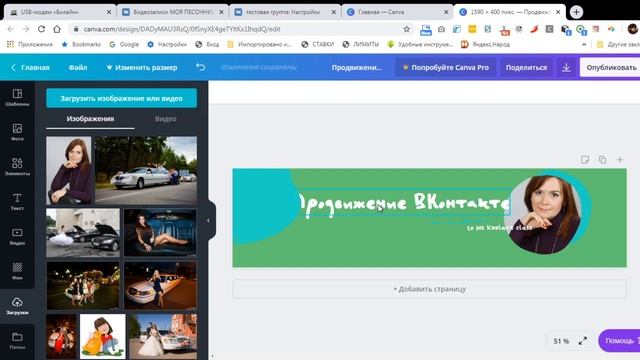This screenshot has width=640, height=360.
Task: Open a new browser tab
Action: click(576, 12)
